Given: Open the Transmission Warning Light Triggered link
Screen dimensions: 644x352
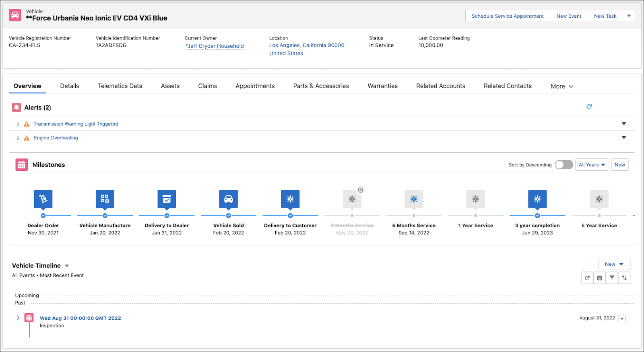Looking at the screenshot, I should 76,124.
